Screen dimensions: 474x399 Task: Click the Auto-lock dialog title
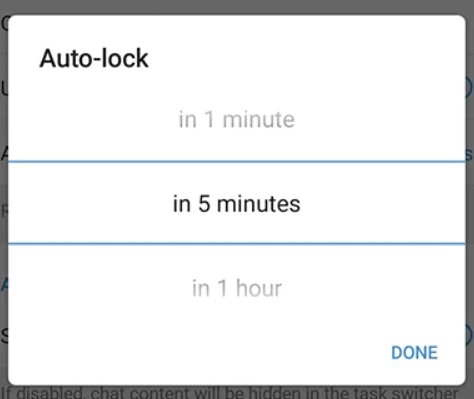(x=94, y=58)
